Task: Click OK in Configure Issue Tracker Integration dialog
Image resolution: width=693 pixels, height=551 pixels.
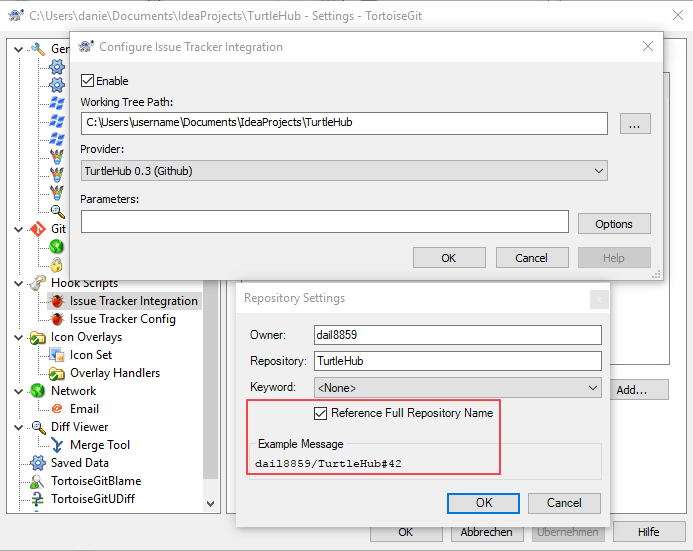Action: tap(449, 258)
